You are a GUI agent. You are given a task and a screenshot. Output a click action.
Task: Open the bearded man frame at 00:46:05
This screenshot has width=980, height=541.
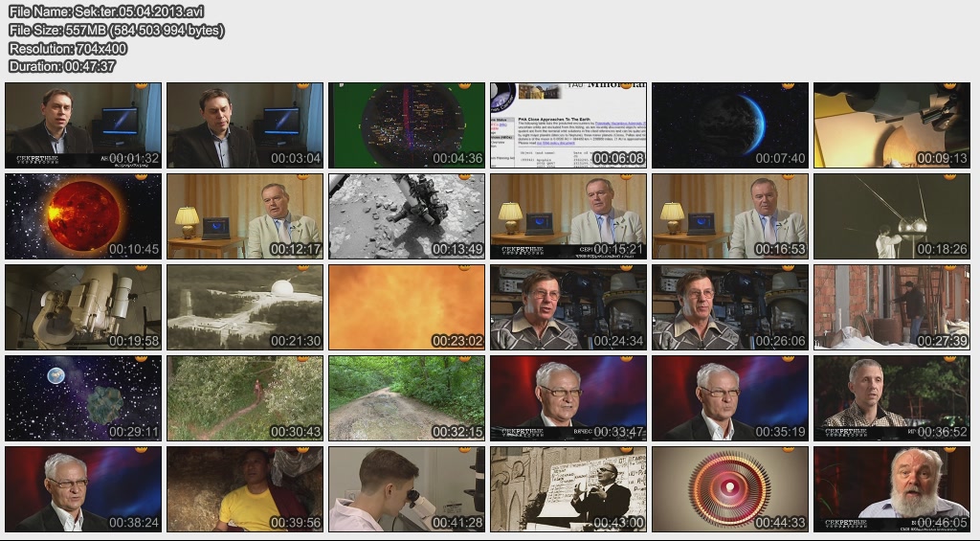tap(892, 489)
